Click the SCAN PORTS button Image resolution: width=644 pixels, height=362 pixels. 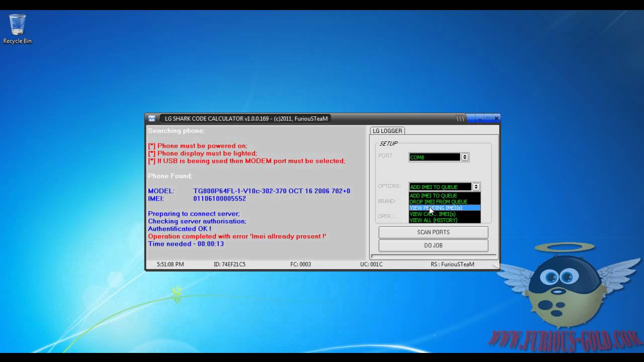[433, 232]
